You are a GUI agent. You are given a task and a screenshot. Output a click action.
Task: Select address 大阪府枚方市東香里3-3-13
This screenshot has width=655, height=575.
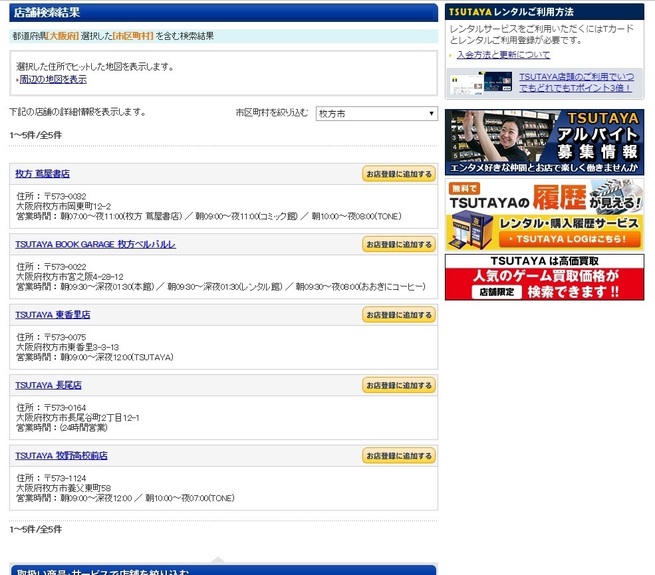68,347
